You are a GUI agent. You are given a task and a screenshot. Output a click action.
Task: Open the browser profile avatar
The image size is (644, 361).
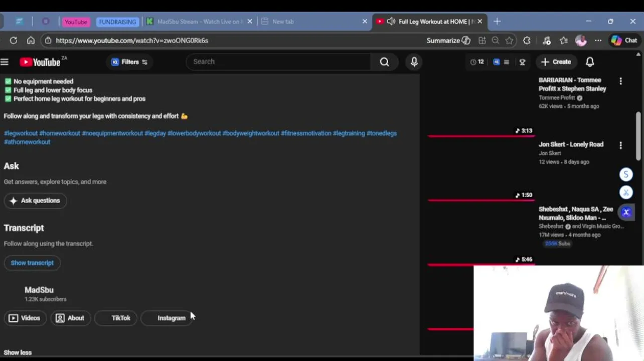pos(581,41)
